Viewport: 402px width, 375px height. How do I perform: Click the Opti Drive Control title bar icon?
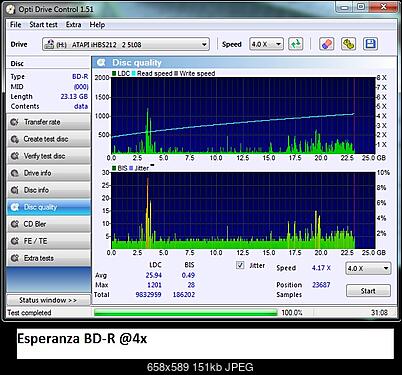click(x=11, y=9)
